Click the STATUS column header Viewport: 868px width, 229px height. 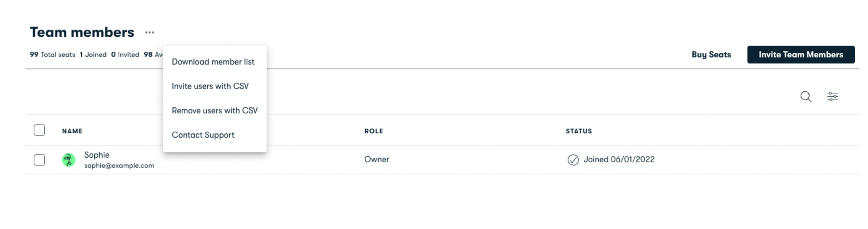click(x=579, y=131)
